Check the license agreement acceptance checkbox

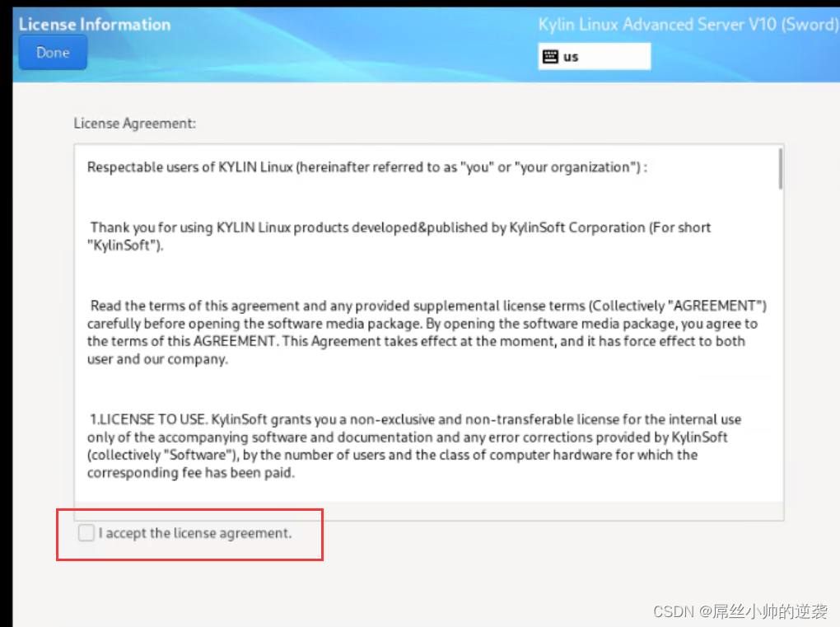click(x=86, y=533)
